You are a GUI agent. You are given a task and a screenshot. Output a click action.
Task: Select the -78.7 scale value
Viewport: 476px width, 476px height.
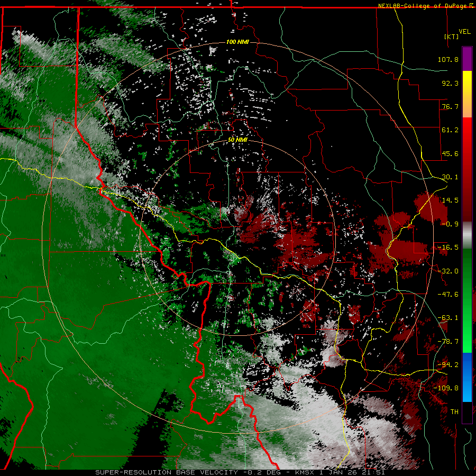tap(448, 342)
